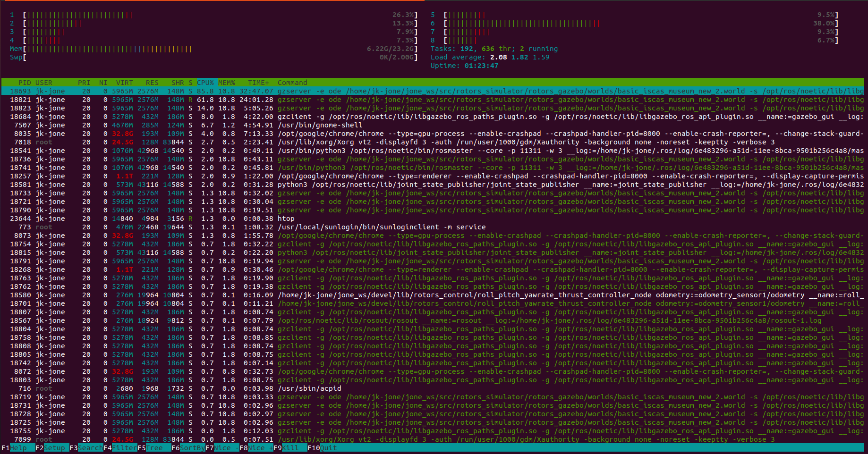This screenshot has height=454, width=868.
Task: Sort by CPU% column header
Action: click(x=205, y=83)
